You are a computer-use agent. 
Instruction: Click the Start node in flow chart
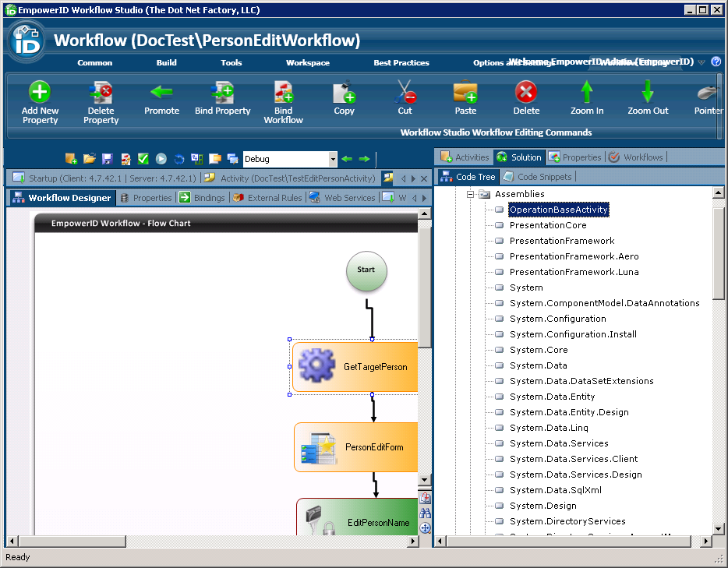pyautogui.click(x=366, y=270)
